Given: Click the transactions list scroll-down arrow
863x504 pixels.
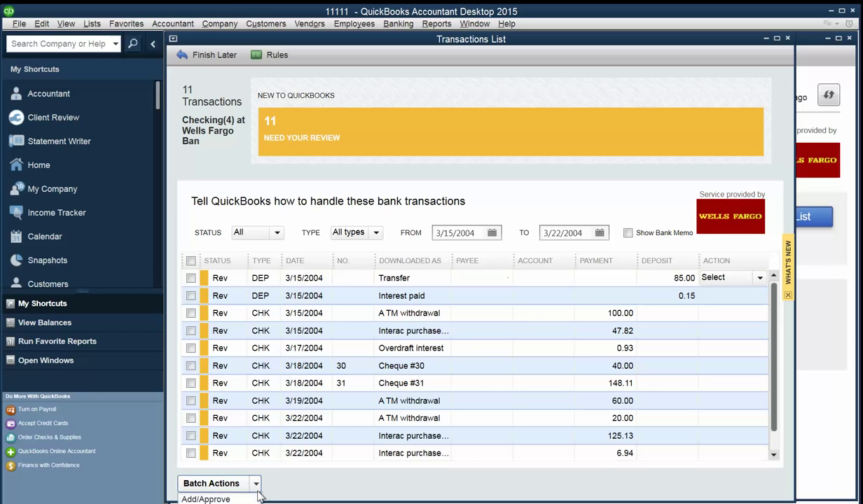Looking at the screenshot, I should click(x=773, y=454).
